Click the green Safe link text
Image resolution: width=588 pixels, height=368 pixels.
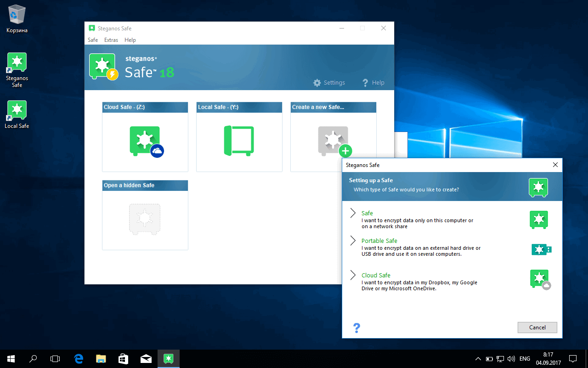(x=367, y=213)
